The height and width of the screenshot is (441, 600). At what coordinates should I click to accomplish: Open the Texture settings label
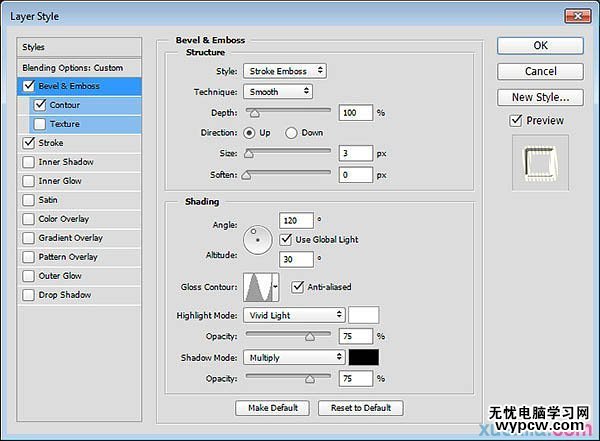coord(65,124)
